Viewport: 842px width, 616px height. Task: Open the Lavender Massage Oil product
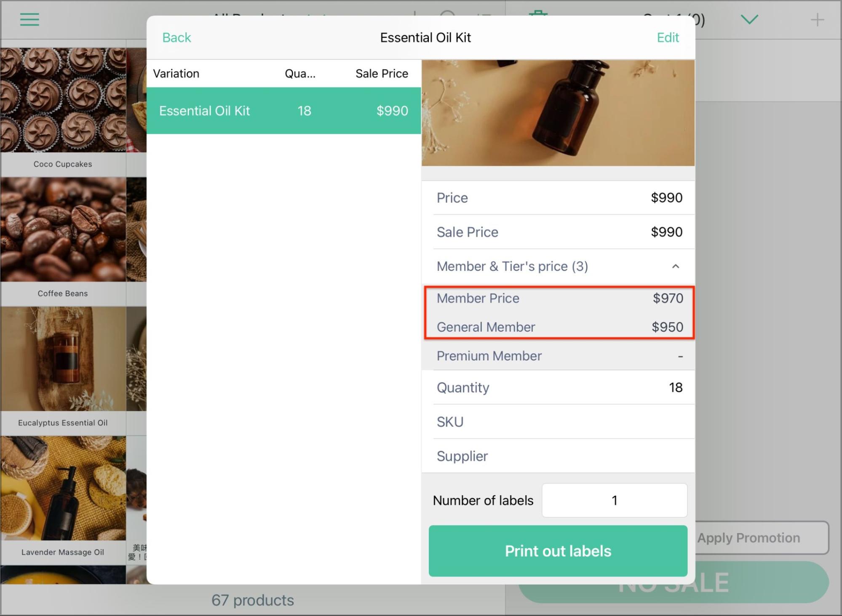point(63,500)
